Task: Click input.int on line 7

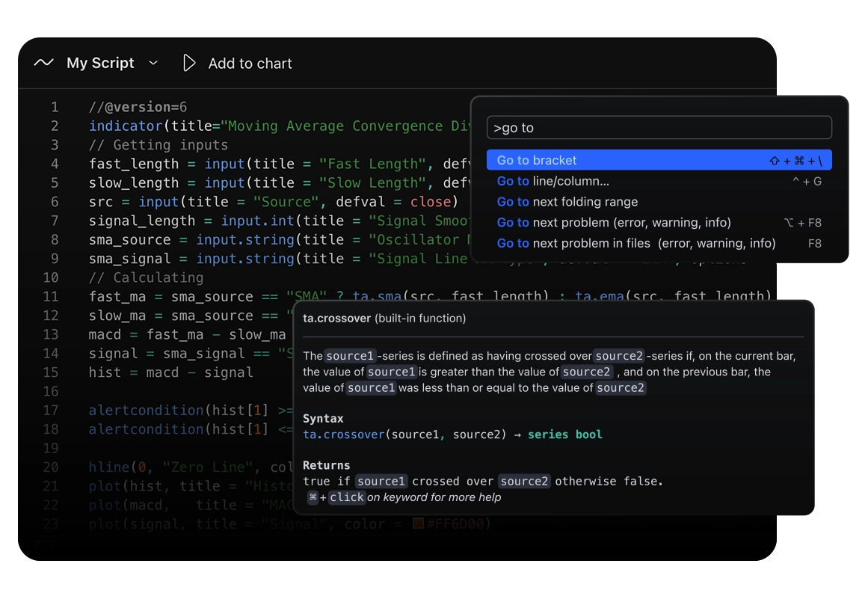Action: click(x=257, y=221)
